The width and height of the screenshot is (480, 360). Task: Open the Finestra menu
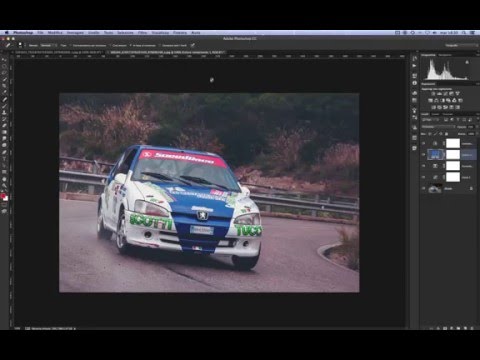pyautogui.click(x=180, y=33)
